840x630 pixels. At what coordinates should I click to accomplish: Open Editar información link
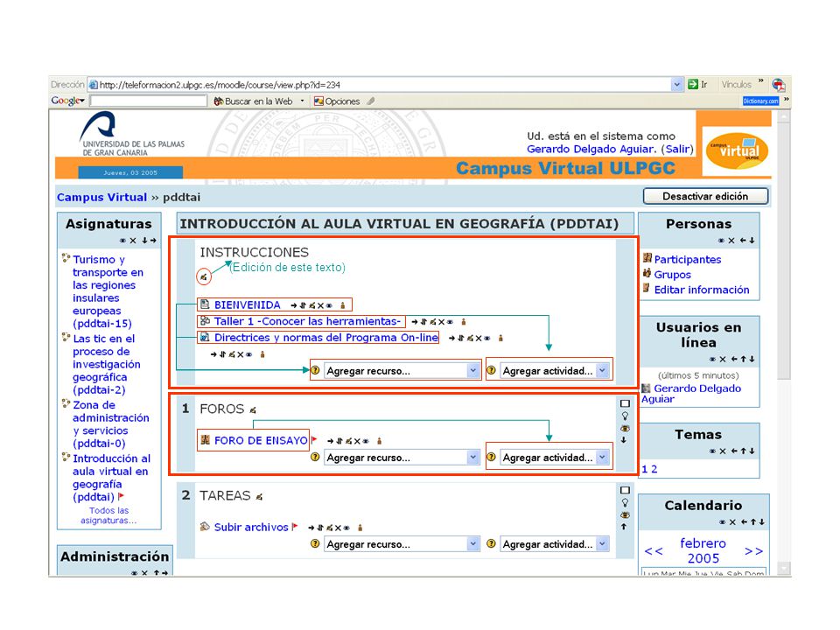[x=702, y=290]
